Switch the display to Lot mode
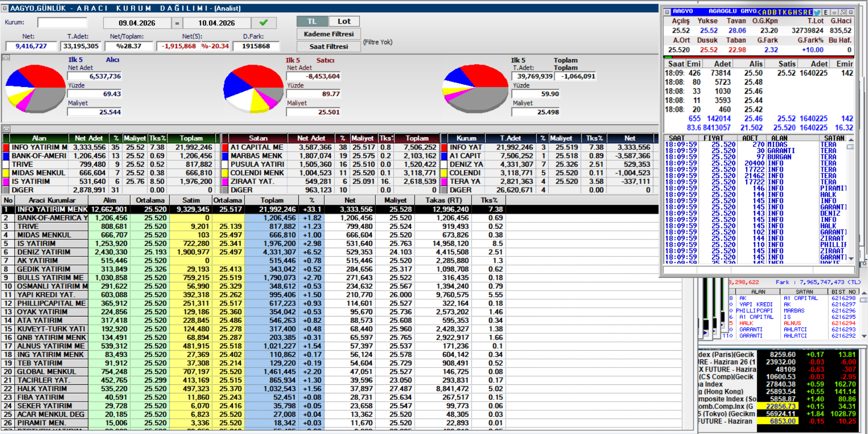 point(344,21)
